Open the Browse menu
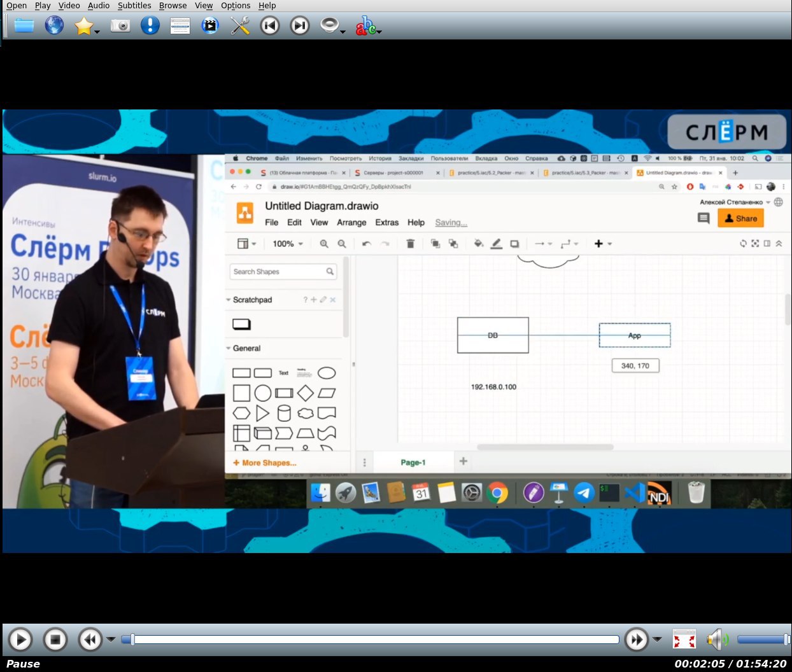Screen dimensions: 792x672 tap(173, 5)
